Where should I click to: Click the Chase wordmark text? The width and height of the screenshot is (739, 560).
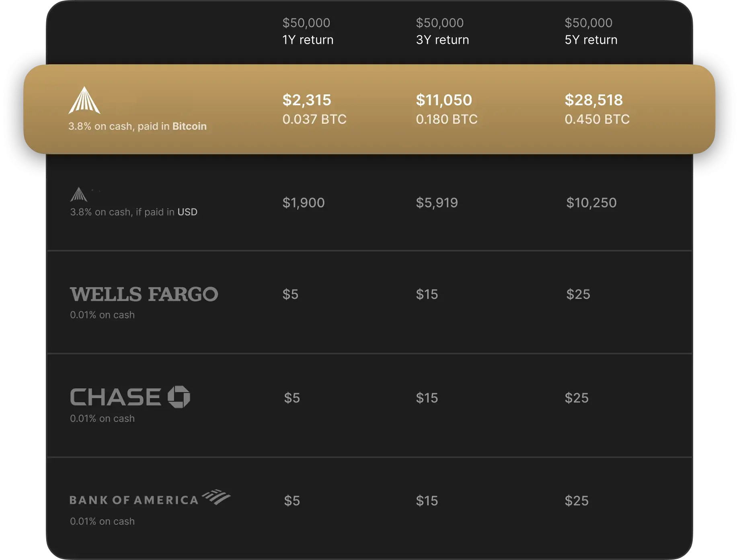point(116,397)
